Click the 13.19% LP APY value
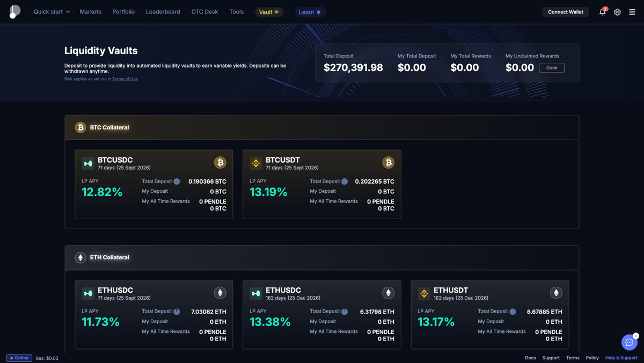Screen dimensions: 644x363 [269, 192]
